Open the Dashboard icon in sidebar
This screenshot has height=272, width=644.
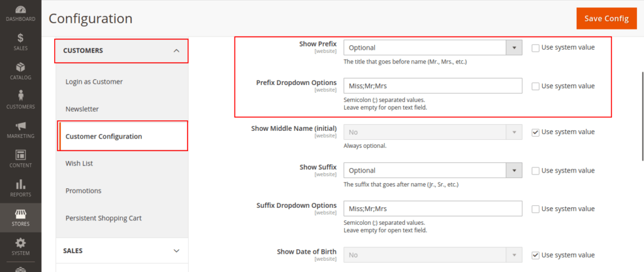pos(20,13)
